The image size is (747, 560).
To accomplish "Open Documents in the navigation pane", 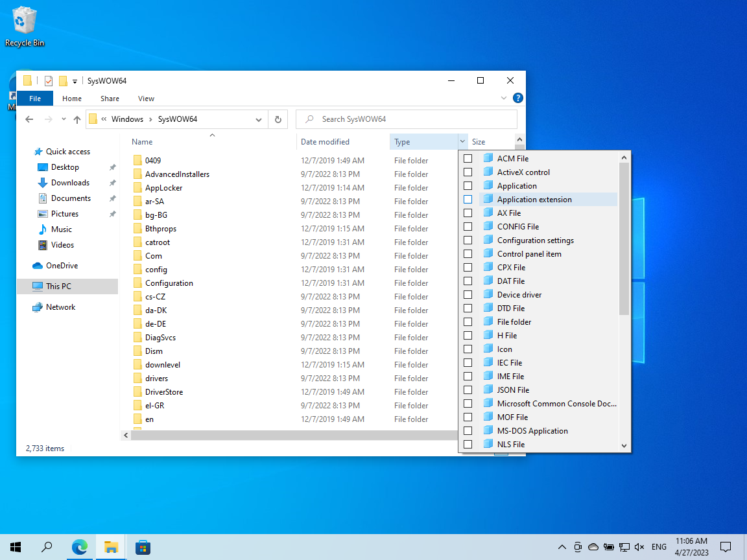I will point(71,198).
